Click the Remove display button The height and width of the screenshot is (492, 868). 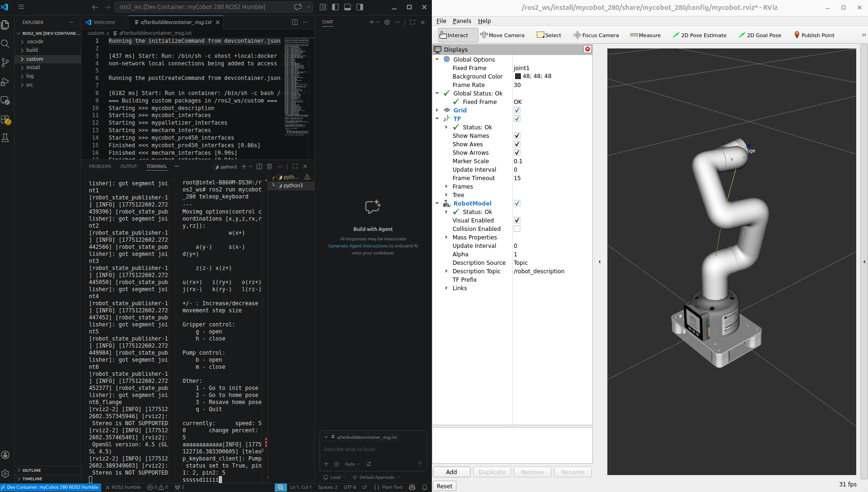pos(532,472)
